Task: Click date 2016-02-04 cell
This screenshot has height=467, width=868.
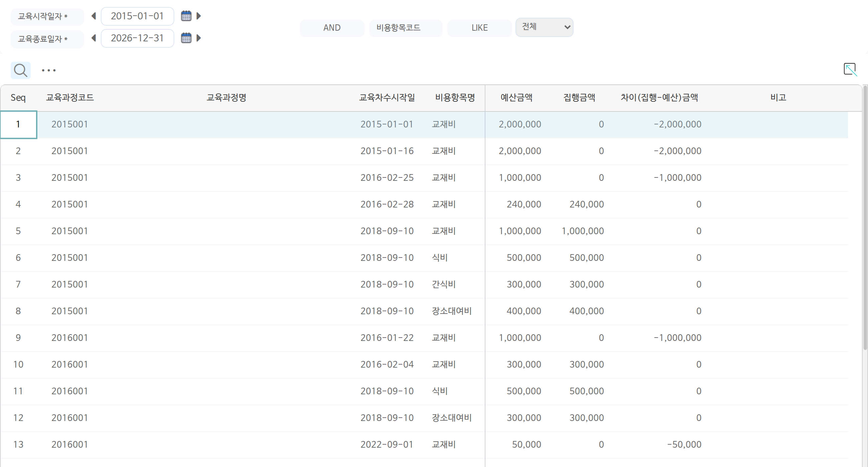Action: 387,364
